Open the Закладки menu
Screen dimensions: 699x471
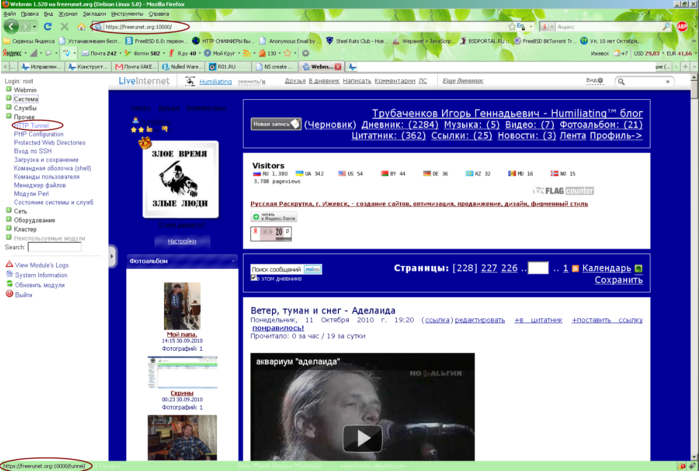click(x=94, y=14)
